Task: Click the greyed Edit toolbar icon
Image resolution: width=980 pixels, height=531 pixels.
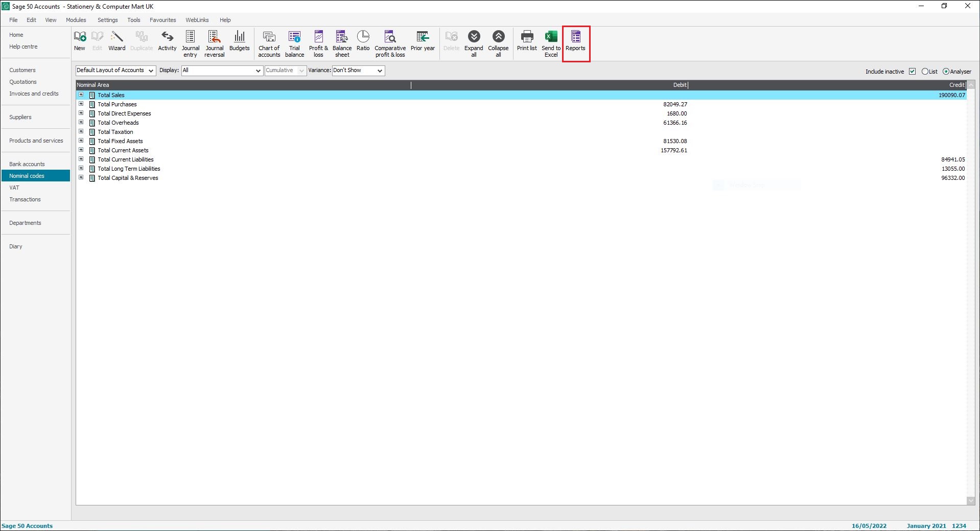Action: (x=97, y=41)
